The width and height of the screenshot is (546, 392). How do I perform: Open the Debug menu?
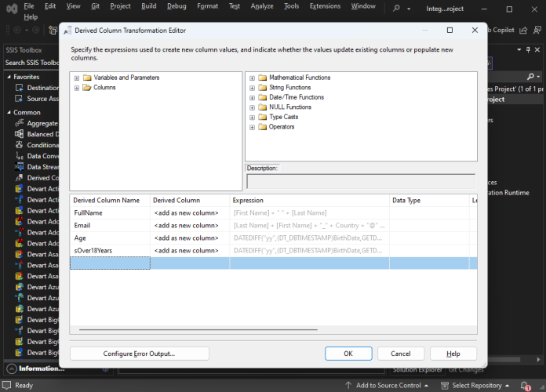coord(177,6)
